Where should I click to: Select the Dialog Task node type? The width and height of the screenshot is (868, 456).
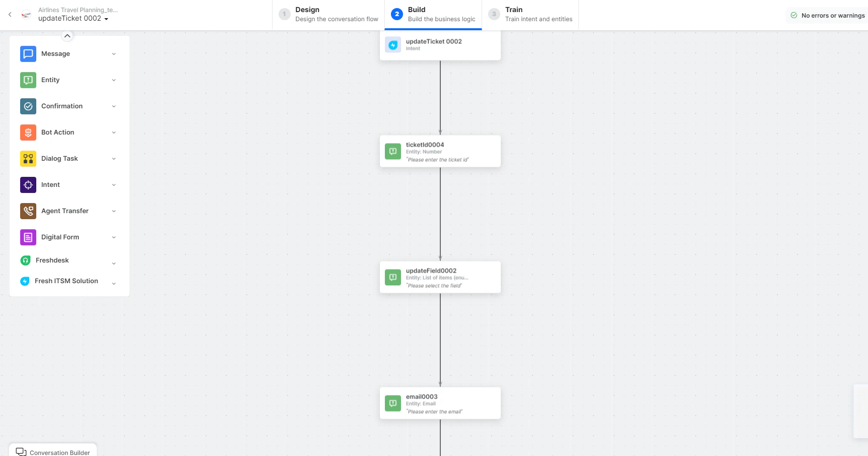[59, 158]
